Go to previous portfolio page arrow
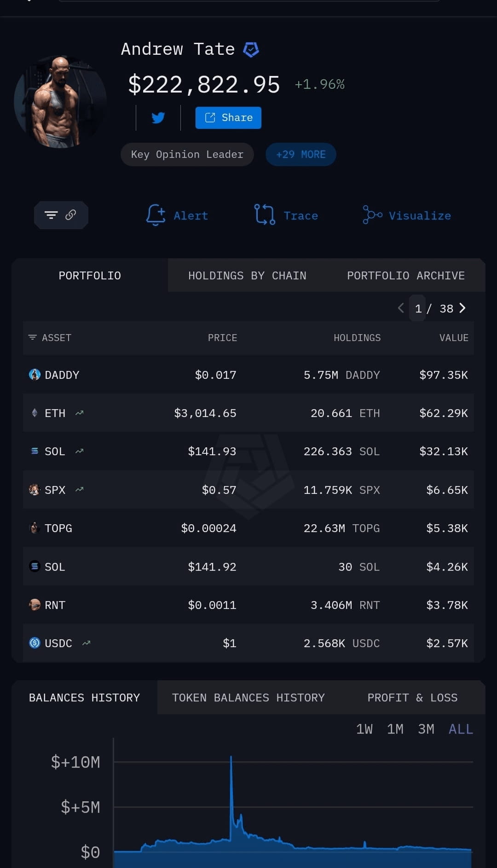497x868 pixels. click(401, 308)
